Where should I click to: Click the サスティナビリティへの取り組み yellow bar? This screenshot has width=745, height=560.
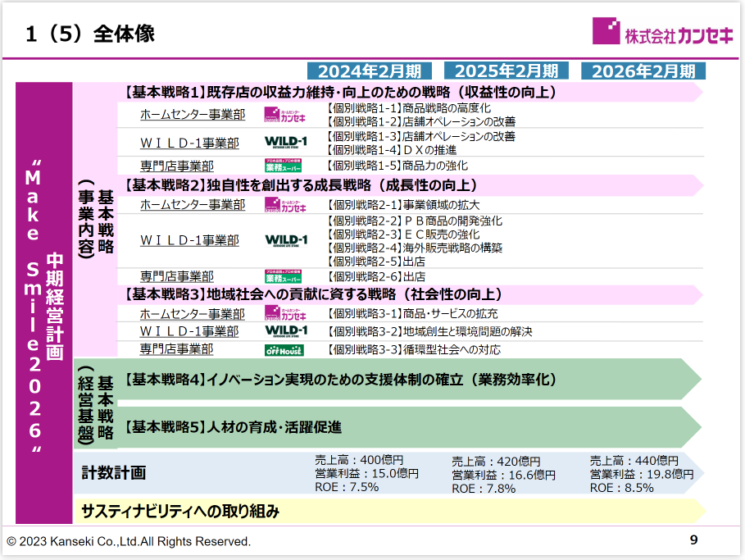pyautogui.click(x=180, y=512)
